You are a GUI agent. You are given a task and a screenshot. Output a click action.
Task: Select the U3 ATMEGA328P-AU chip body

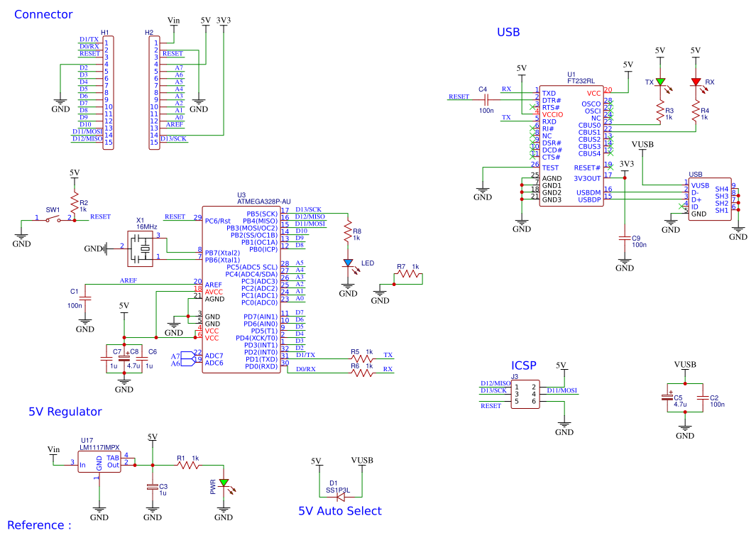(x=241, y=290)
